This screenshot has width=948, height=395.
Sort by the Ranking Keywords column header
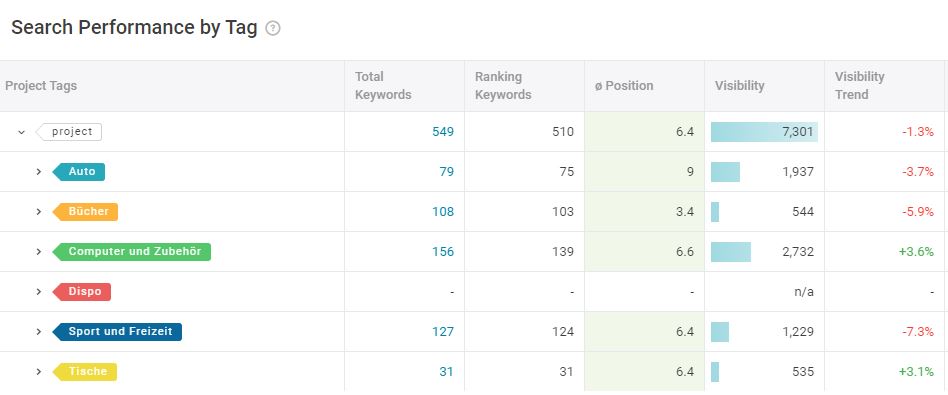tap(503, 86)
